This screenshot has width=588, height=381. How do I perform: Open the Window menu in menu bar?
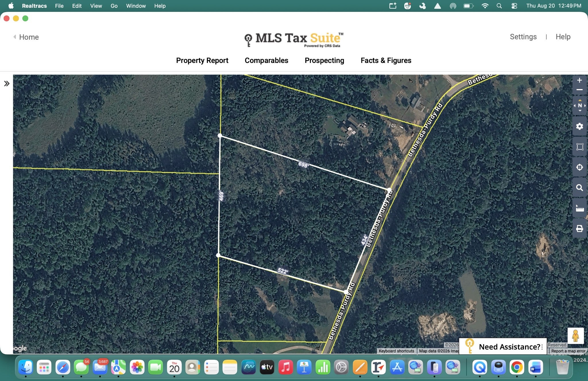pos(136,6)
